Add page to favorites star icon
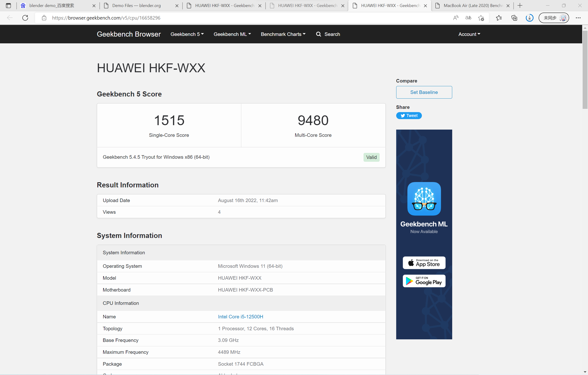 (x=481, y=18)
